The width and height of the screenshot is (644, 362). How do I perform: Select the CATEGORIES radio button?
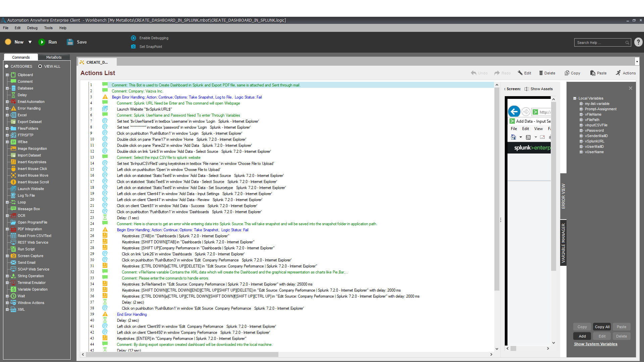tap(7, 66)
